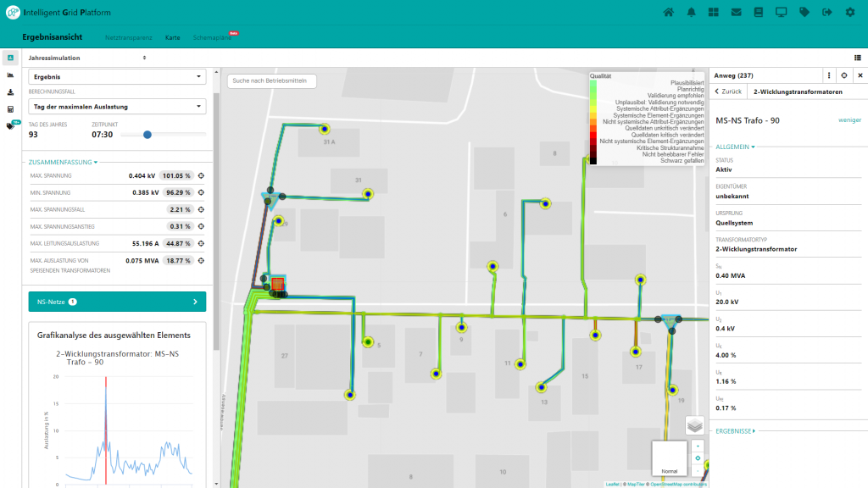Click the NS-Netze button
The height and width of the screenshot is (488, 868).
click(117, 301)
